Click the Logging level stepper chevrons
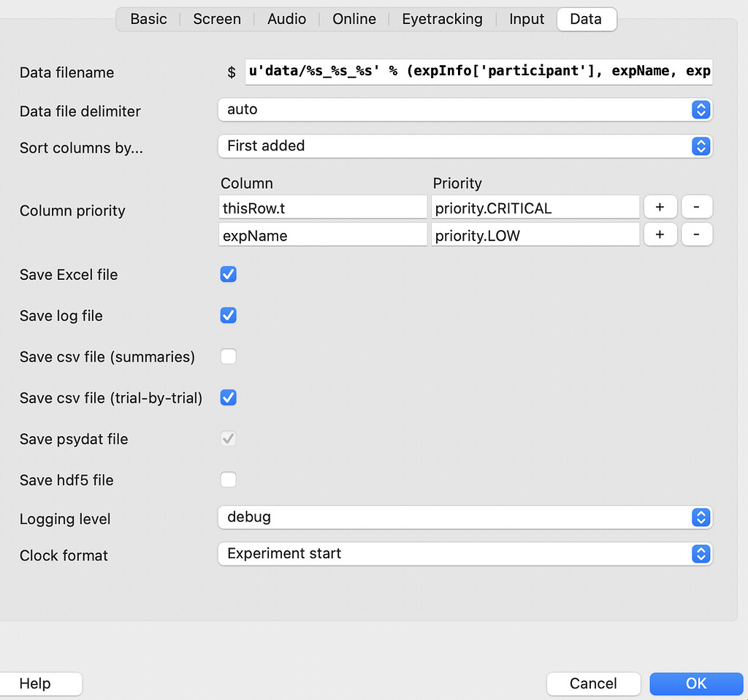Viewport: 748px width, 700px height. click(701, 517)
